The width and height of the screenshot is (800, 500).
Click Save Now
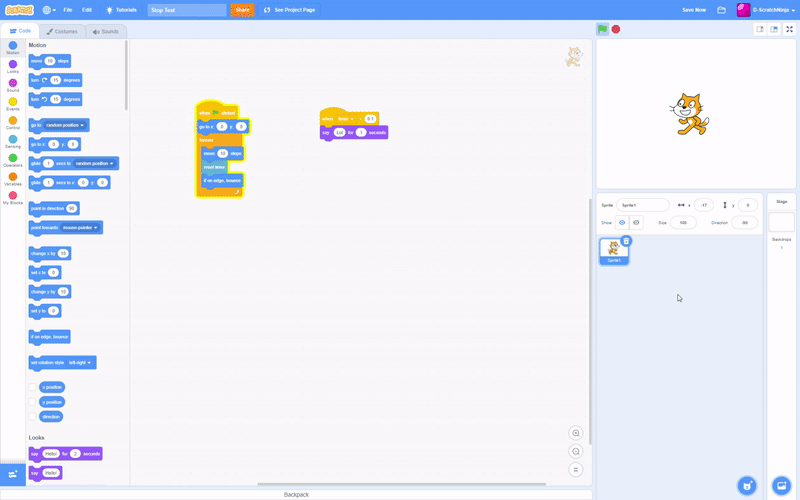pyautogui.click(x=694, y=10)
